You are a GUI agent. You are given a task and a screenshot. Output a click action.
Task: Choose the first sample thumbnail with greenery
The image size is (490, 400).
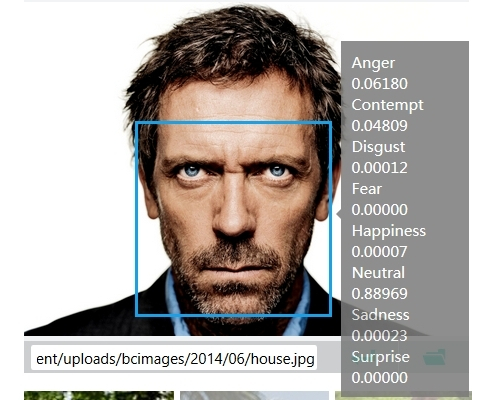99,396
